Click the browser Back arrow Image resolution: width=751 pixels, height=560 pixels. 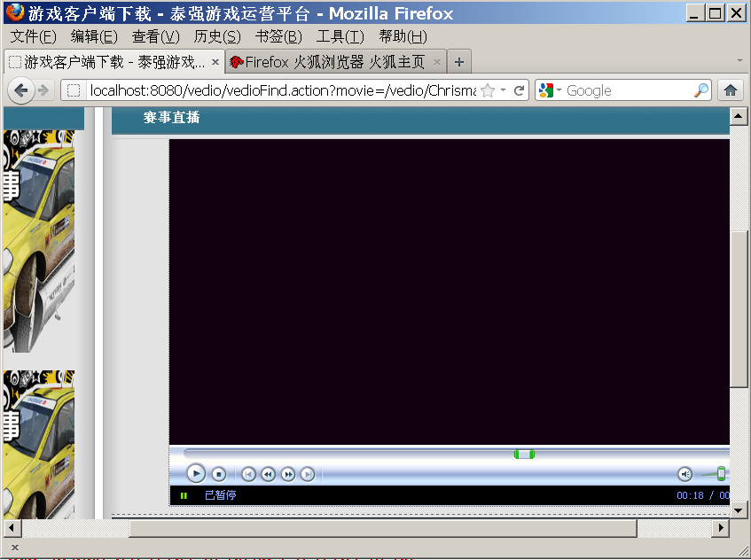21,90
